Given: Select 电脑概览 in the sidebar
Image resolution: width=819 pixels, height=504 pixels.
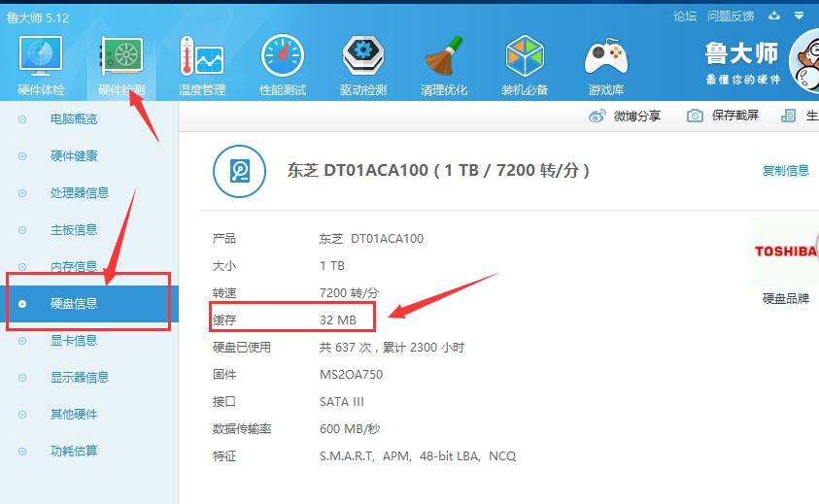Looking at the screenshot, I should coord(74,119).
